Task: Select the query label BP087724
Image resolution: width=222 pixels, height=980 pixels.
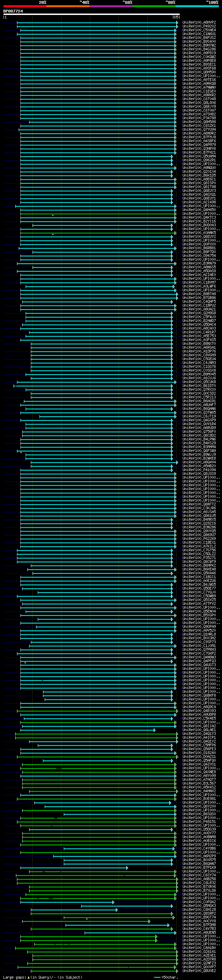Action: click(13, 11)
